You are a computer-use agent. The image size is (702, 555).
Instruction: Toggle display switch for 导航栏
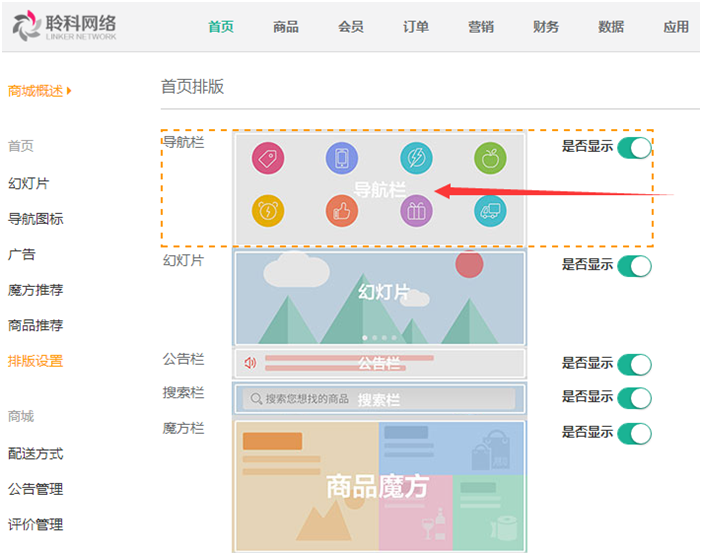[634, 148]
